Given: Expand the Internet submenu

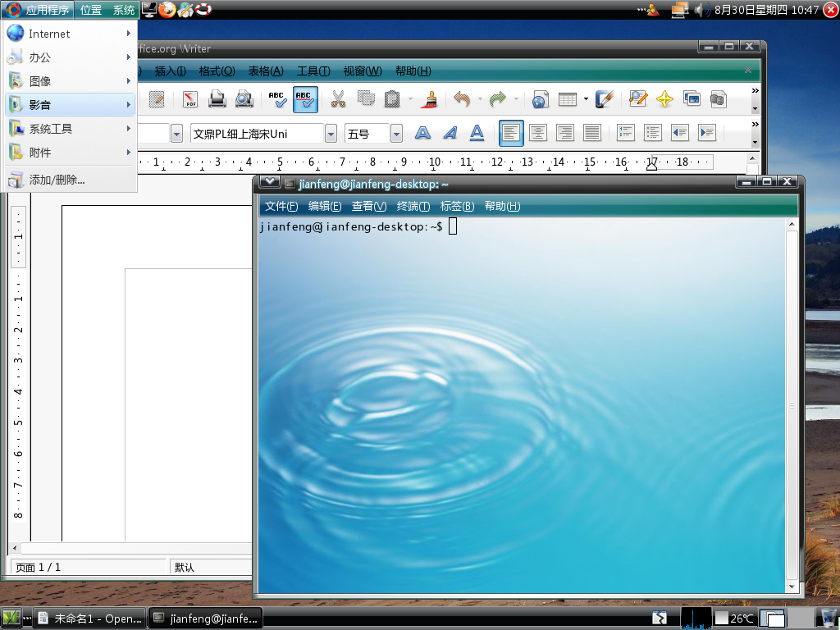Looking at the screenshot, I should coord(70,33).
